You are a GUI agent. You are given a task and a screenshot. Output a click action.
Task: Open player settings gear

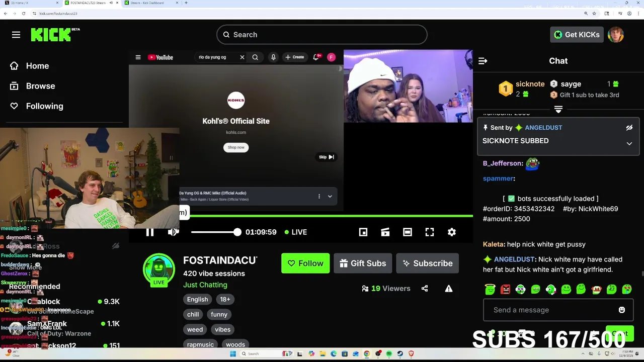452,232
